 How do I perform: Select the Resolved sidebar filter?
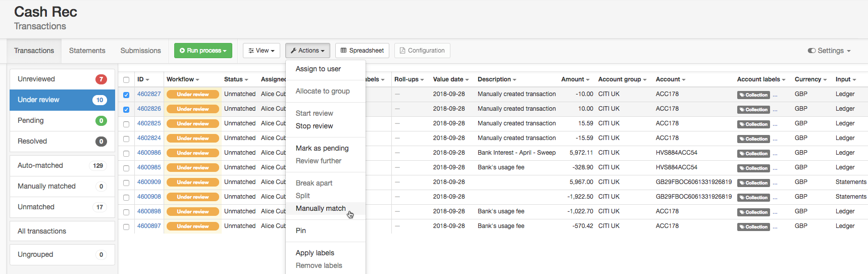pyautogui.click(x=62, y=141)
